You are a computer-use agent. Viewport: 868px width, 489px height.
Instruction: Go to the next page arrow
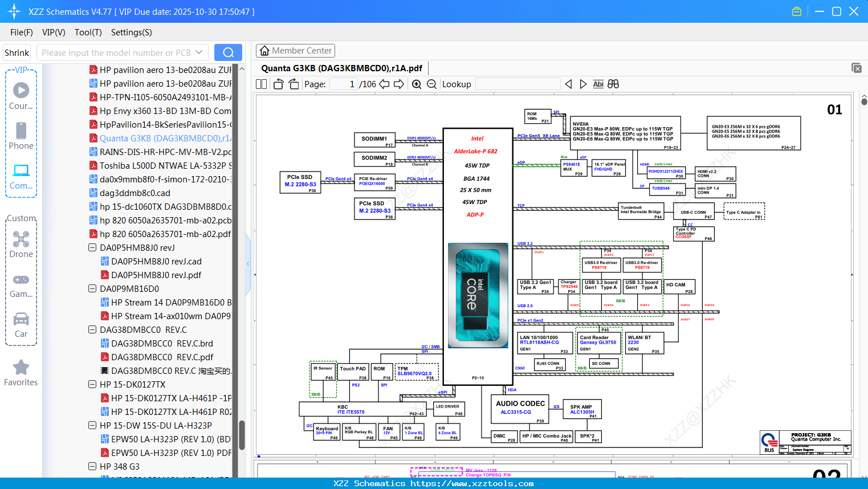pos(399,84)
